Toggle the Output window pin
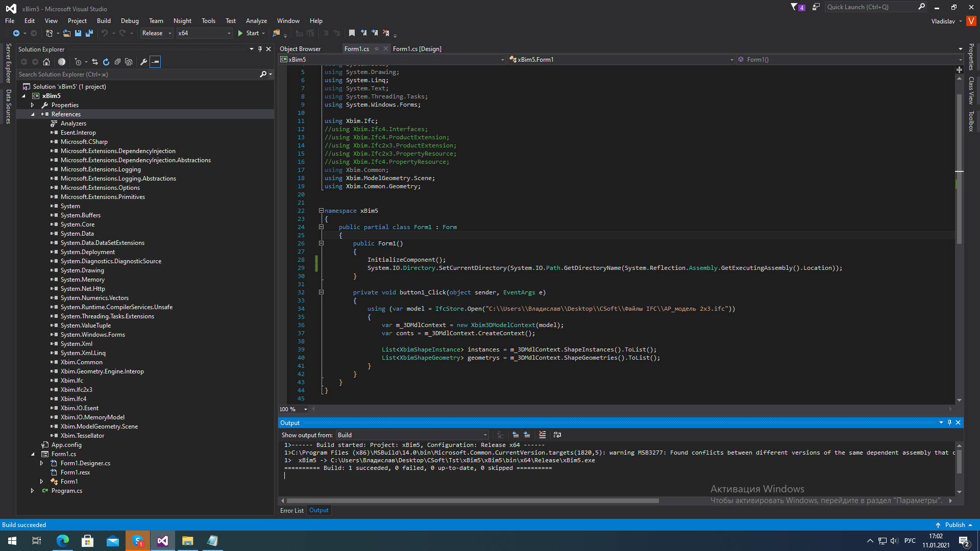Screen dimensions: 980x551 pos(949,422)
